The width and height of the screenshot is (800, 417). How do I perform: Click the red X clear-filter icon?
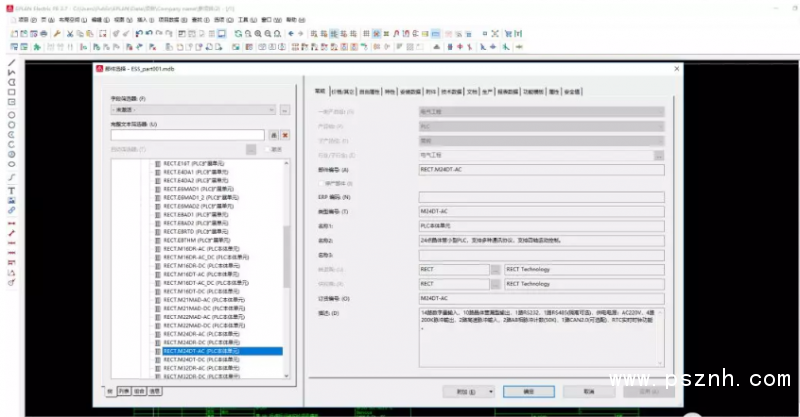[285, 135]
